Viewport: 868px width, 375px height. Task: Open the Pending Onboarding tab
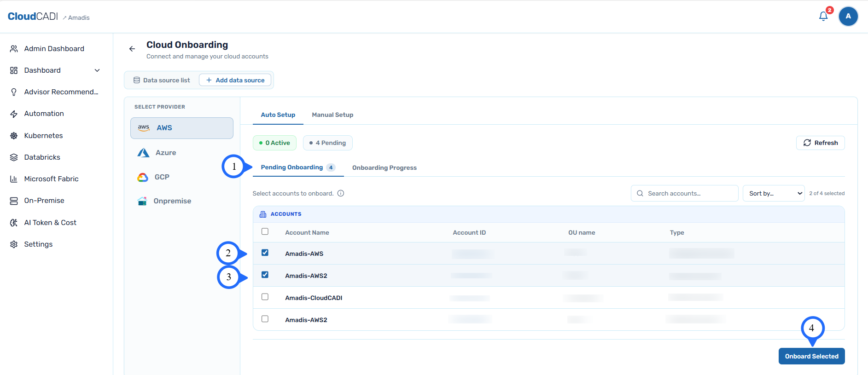point(298,167)
